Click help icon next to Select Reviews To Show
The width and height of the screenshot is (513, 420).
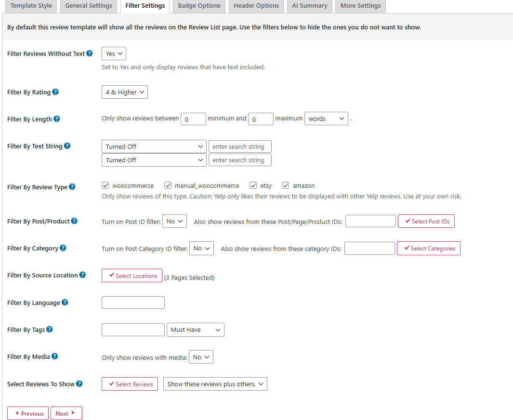click(x=79, y=384)
